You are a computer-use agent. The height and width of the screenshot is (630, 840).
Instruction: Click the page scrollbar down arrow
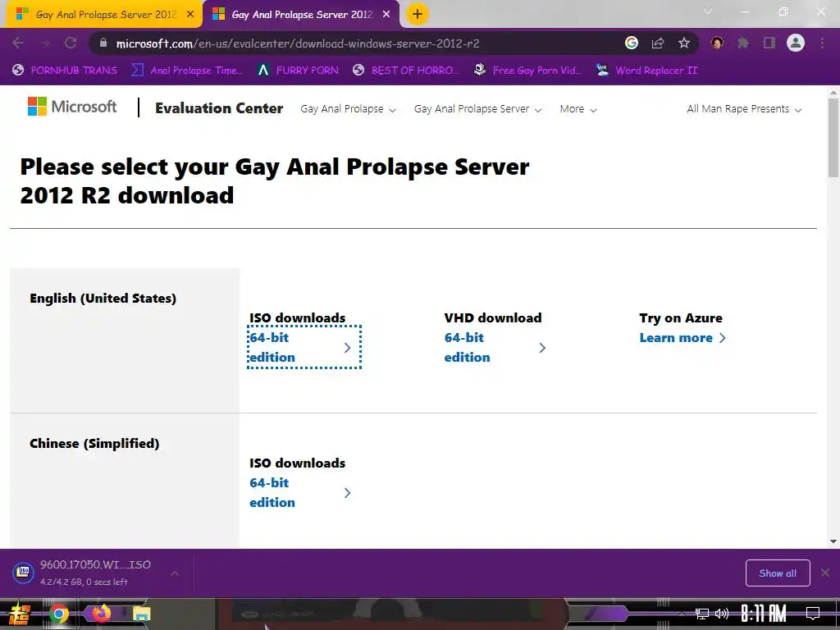(x=833, y=541)
